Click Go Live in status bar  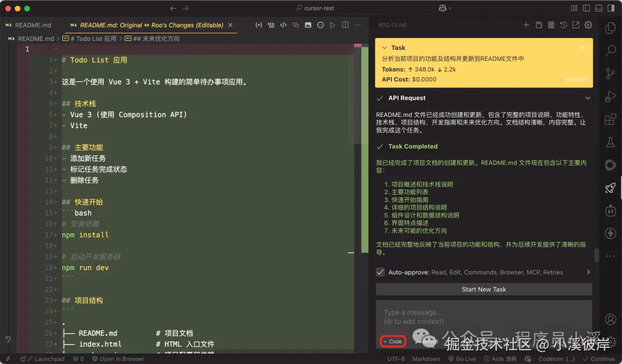point(462,359)
